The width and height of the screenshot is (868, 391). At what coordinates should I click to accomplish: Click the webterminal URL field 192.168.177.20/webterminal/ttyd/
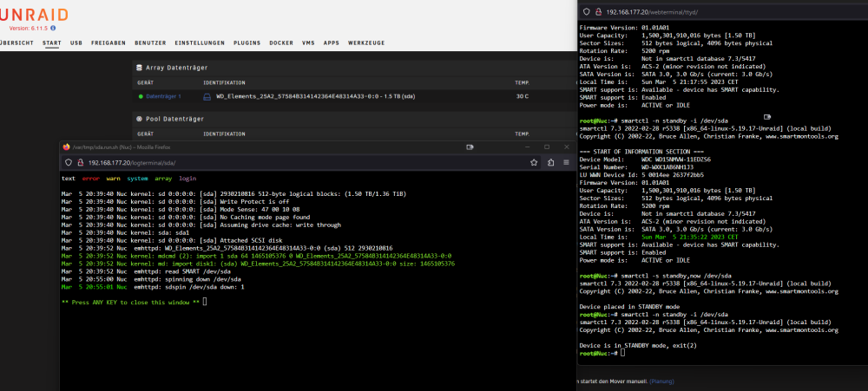pos(654,11)
